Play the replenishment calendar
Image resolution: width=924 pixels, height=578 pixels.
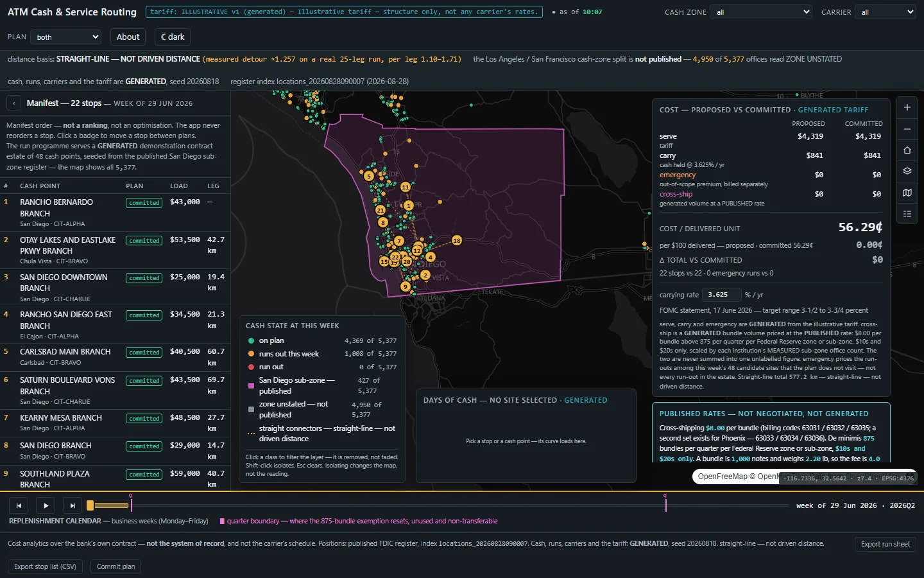[46, 505]
